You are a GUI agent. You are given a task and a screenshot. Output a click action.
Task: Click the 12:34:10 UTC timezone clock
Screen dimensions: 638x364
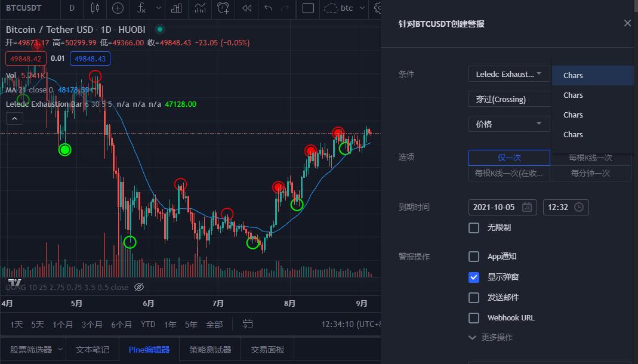(x=351, y=324)
